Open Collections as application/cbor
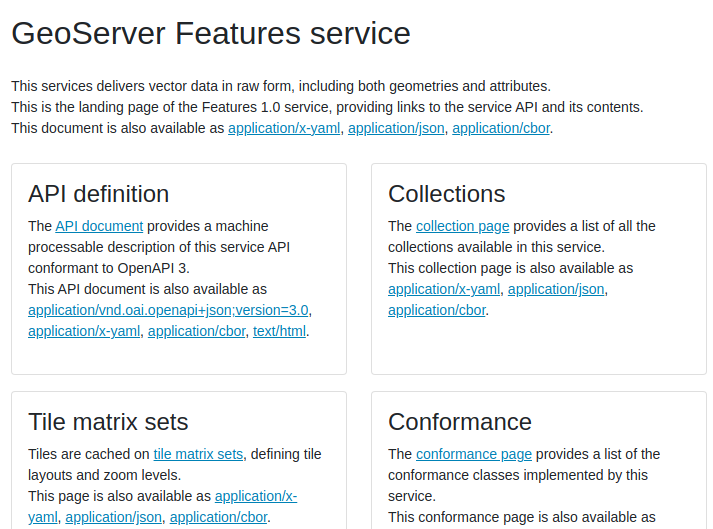 [x=437, y=310]
